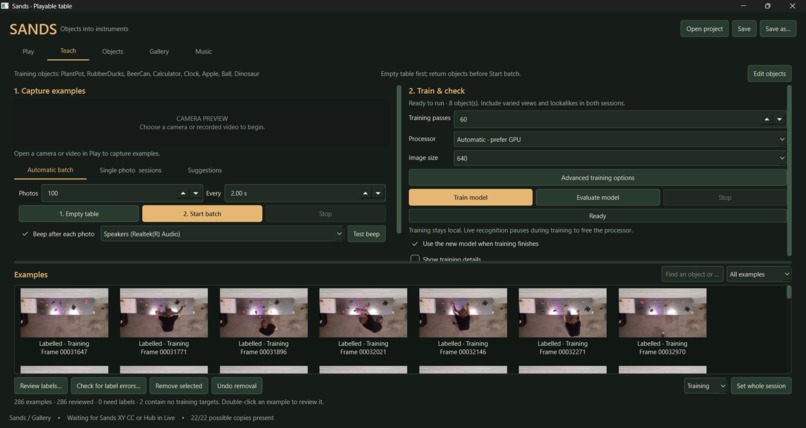Enable Show training details checkbox
Viewport: 806px width, 428px height.
pos(415,259)
